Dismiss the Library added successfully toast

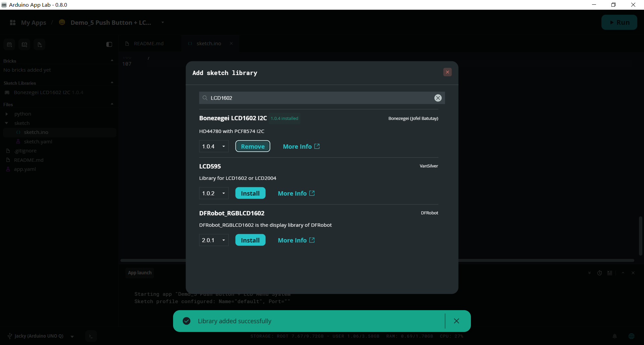tap(457, 321)
